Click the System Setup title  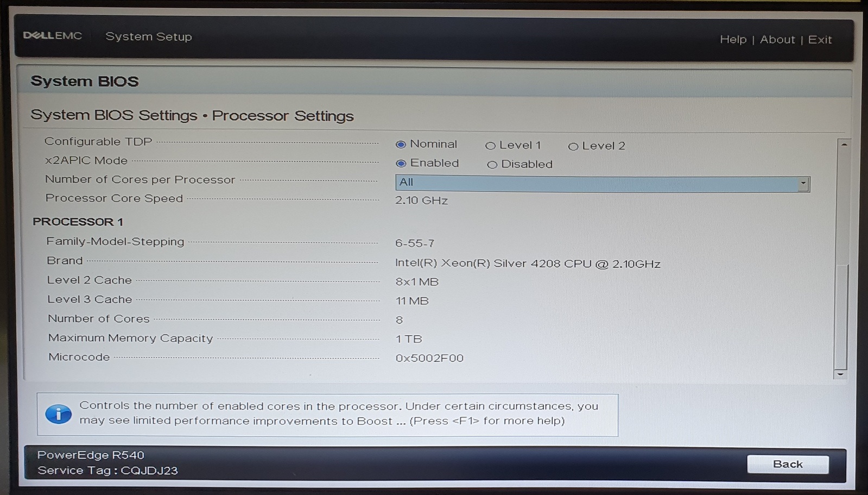(149, 36)
